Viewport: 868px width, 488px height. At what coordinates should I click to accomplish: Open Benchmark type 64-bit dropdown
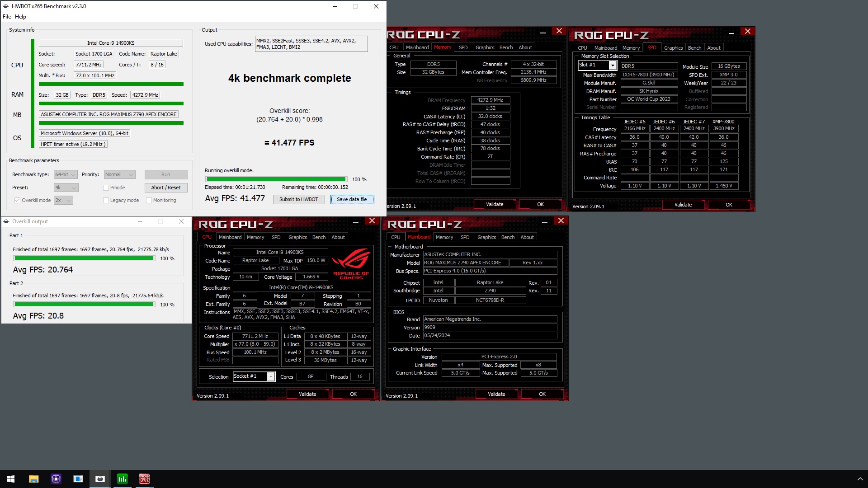click(x=66, y=174)
